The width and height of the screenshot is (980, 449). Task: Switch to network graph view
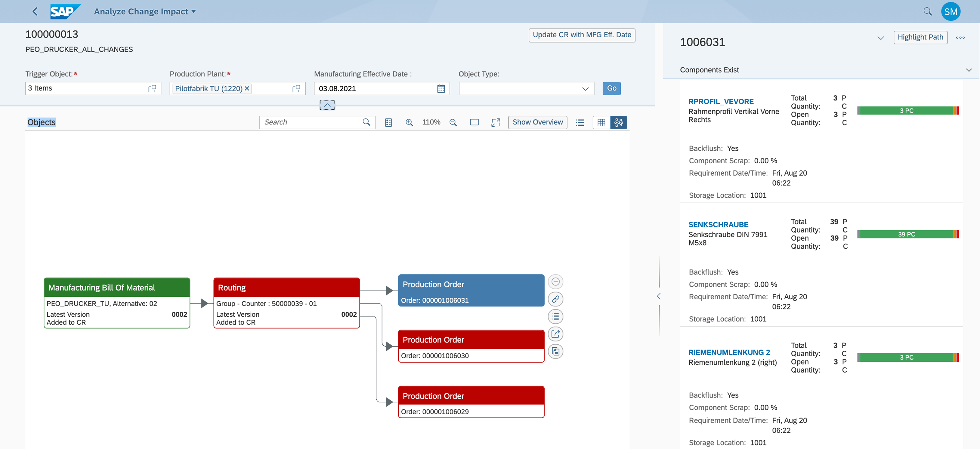coord(619,122)
